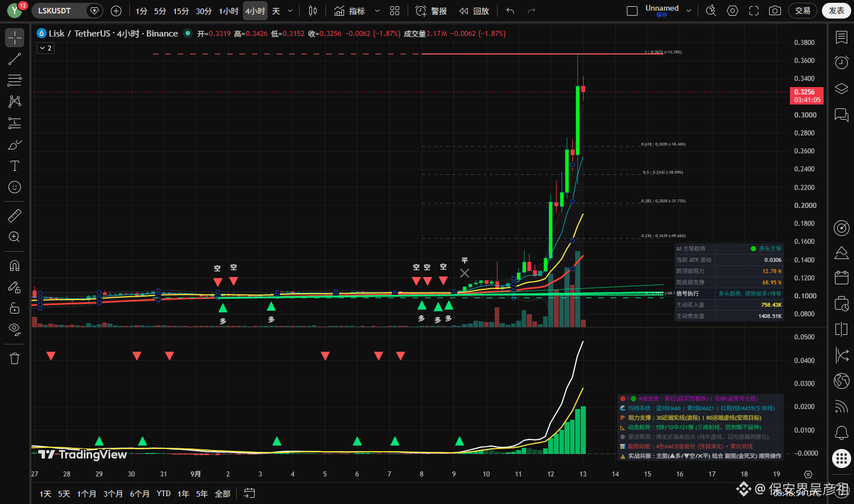Open the alerts clock icon in right sidebar
The width and height of the screenshot is (854, 504).
point(841,62)
